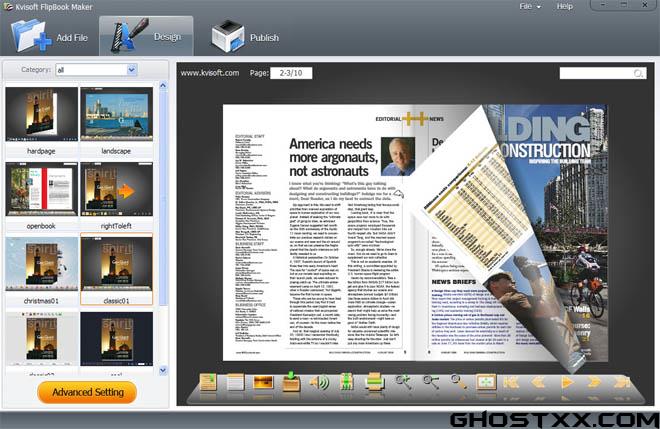Click the zoom out magnifier icon
Viewport: 660px width, 429px height.
pos(430,381)
